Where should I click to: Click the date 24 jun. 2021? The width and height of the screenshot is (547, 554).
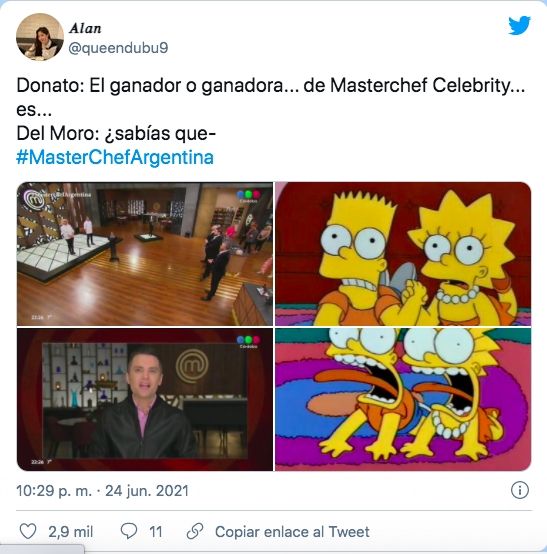tap(147, 491)
